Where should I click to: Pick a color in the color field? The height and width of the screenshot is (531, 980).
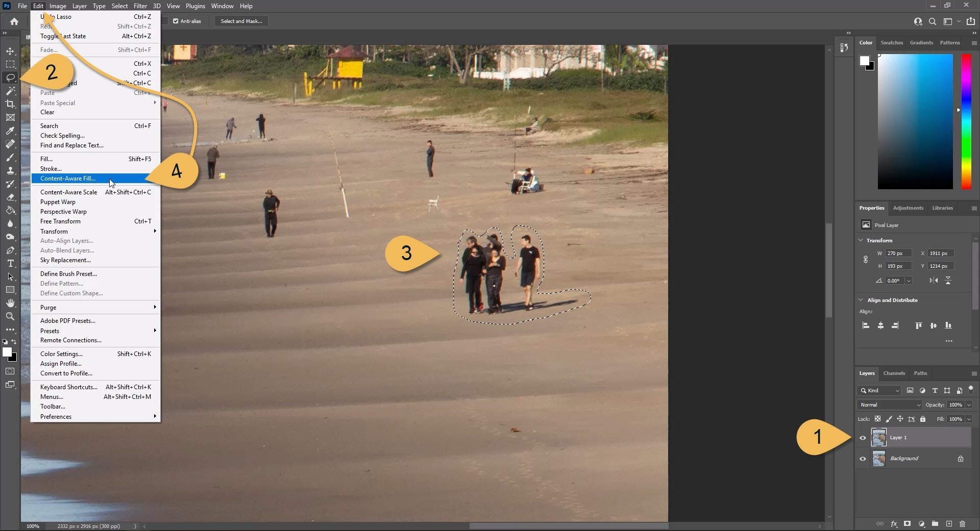915,121
